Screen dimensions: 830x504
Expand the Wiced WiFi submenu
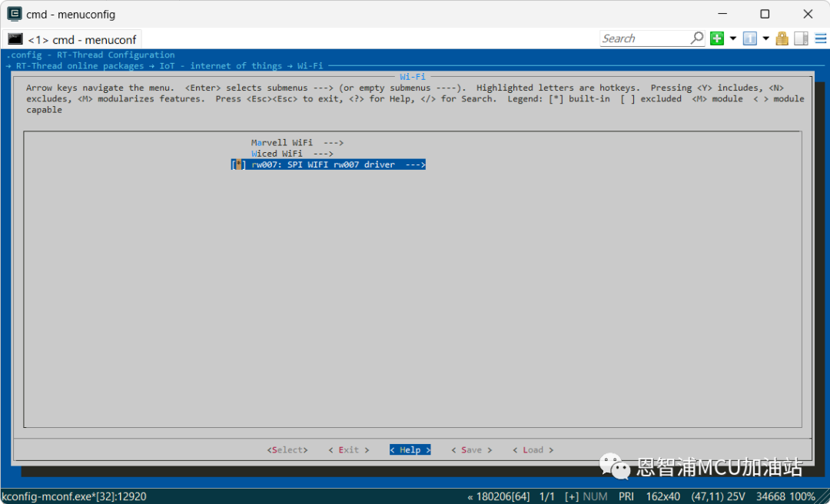pos(292,154)
